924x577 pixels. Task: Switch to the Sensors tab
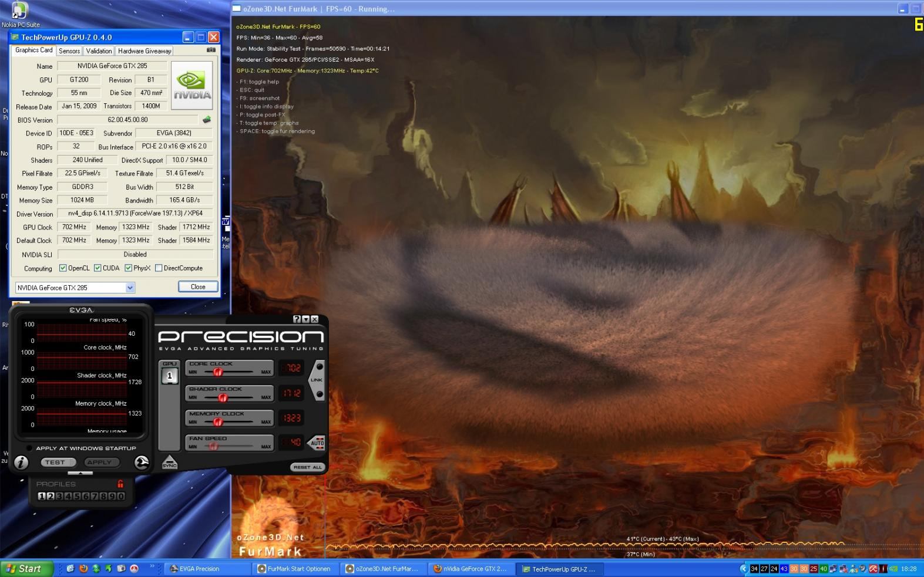tap(69, 51)
